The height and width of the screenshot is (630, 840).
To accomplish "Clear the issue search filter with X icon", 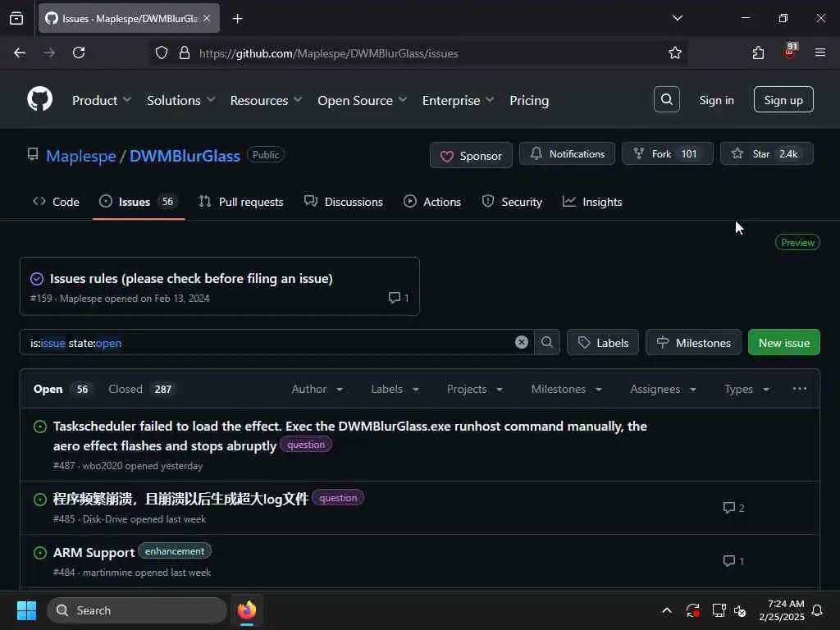I will 521,342.
